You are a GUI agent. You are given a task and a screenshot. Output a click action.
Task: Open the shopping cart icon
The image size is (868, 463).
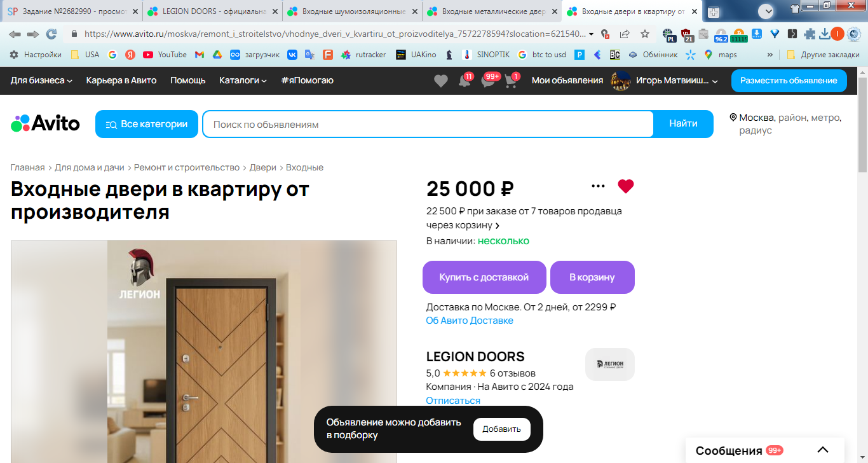[512, 81]
